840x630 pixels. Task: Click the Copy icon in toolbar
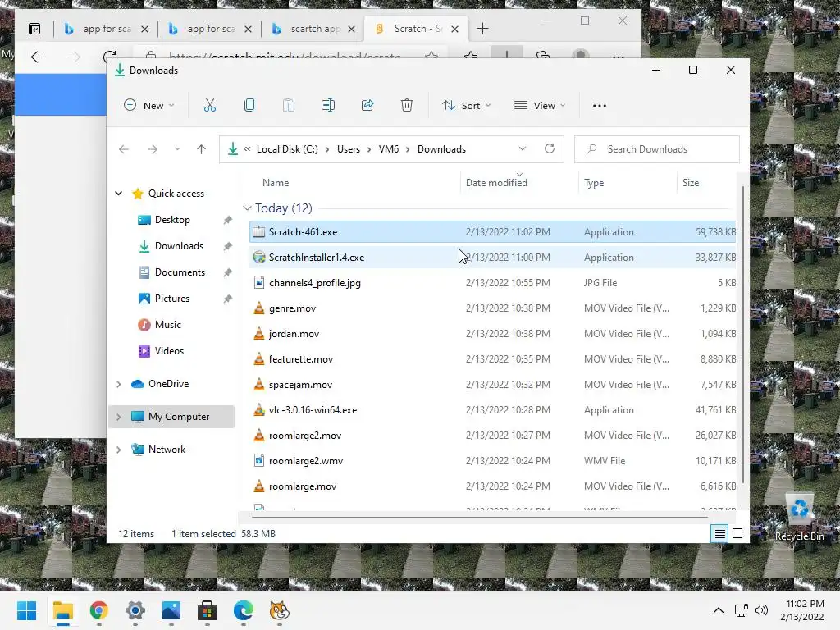click(x=249, y=106)
